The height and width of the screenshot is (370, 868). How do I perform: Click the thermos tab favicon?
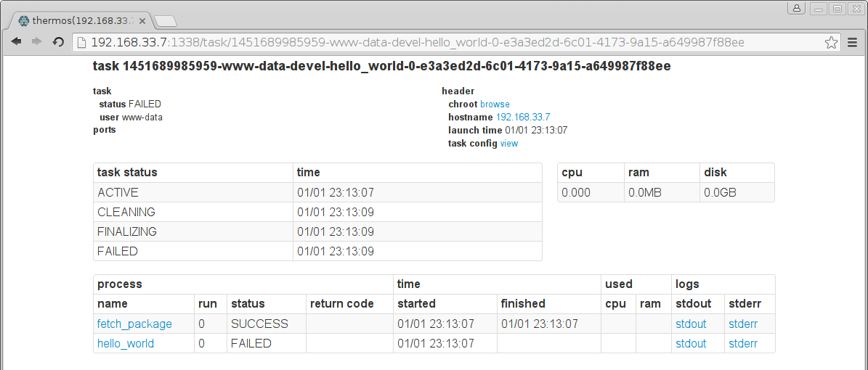(x=24, y=20)
